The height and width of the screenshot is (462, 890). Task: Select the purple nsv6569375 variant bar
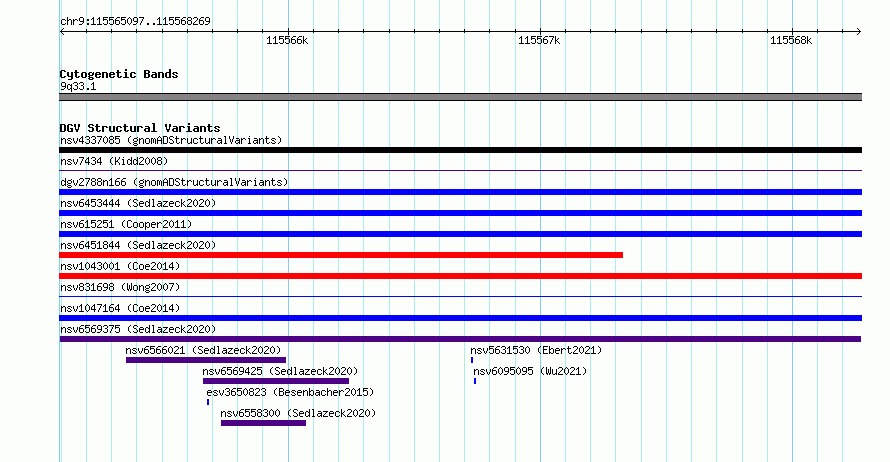pyautogui.click(x=460, y=339)
